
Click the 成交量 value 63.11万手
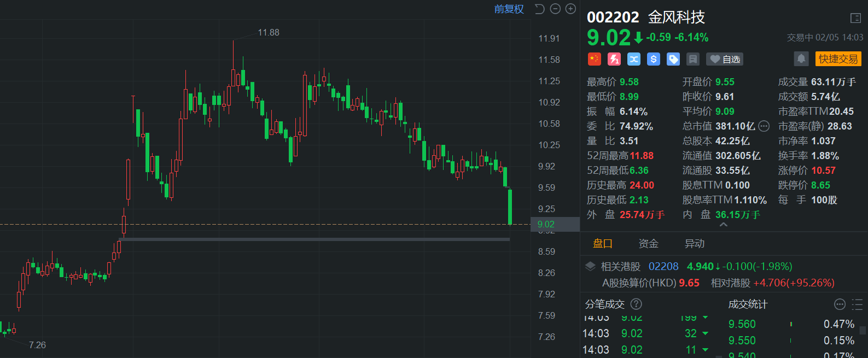tap(834, 82)
